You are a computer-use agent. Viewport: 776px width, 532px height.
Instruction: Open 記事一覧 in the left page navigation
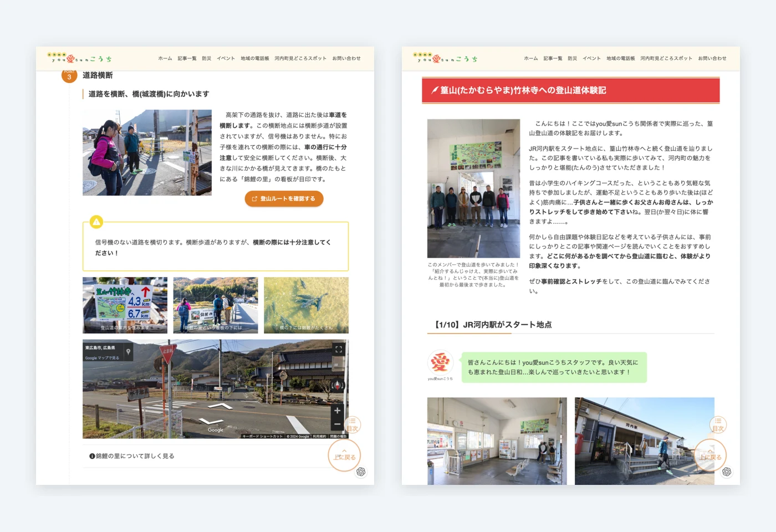187,58
